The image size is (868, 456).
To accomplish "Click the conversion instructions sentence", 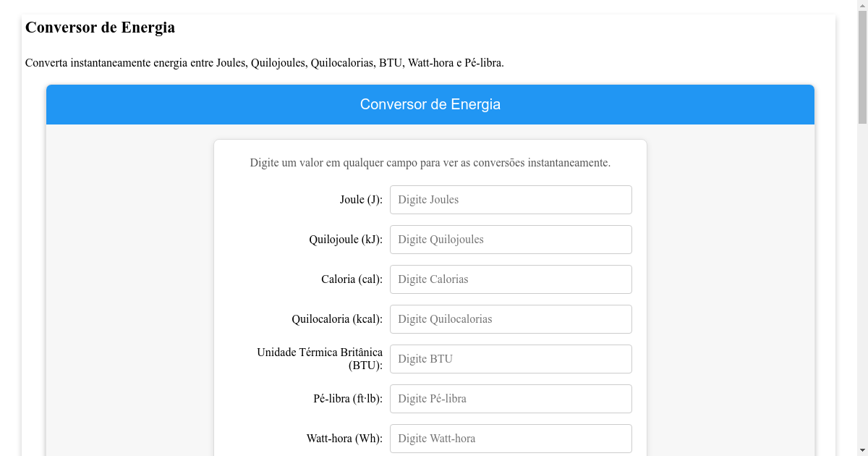I will [x=430, y=162].
